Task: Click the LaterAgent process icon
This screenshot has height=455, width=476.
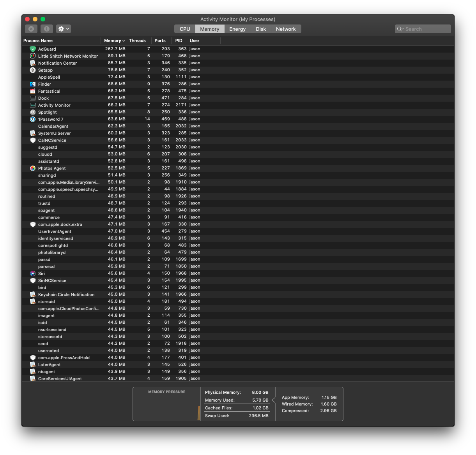Action: pos(33,365)
